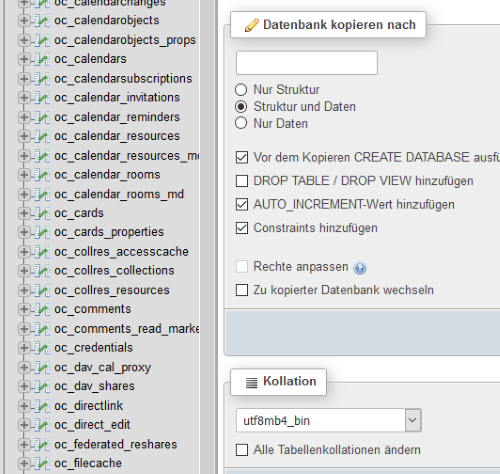Open table icon for oc_calendarobjects
500x474 pixels.
[x=42, y=21]
